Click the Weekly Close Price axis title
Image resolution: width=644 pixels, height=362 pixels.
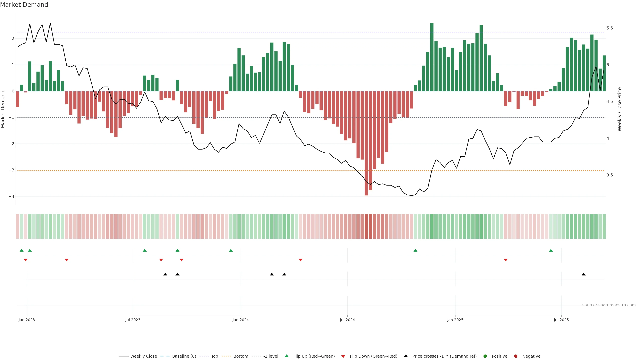620,109
